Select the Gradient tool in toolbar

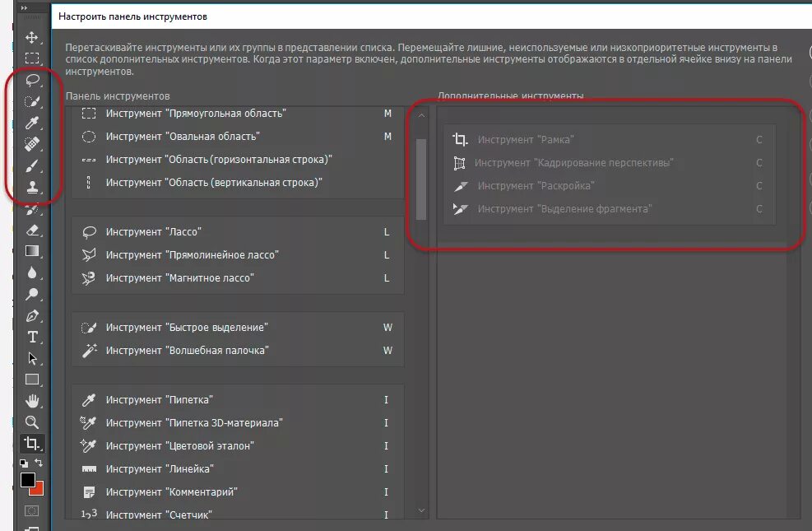point(32,251)
